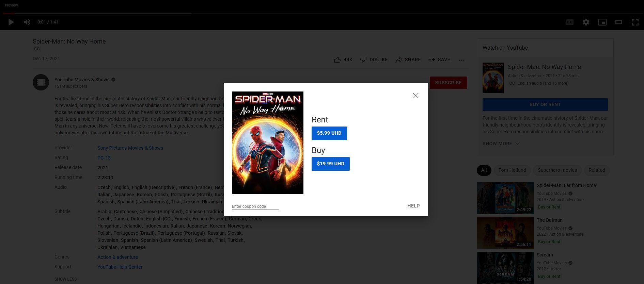The height and width of the screenshot is (284, 644).
Task: Select the Tom Holland chip
Action: point(512,170)
